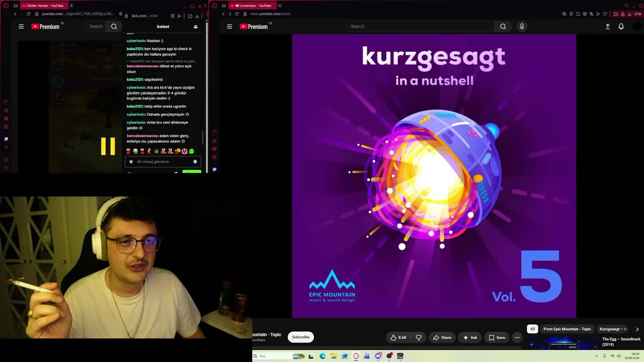The width and height of the screenshot is (644, 362).
Task: Click the Sohbet chat header
Action: 163,27
